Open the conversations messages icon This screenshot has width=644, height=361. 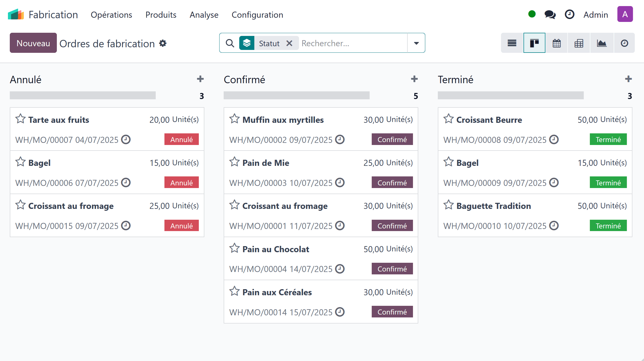pos(550,15)
